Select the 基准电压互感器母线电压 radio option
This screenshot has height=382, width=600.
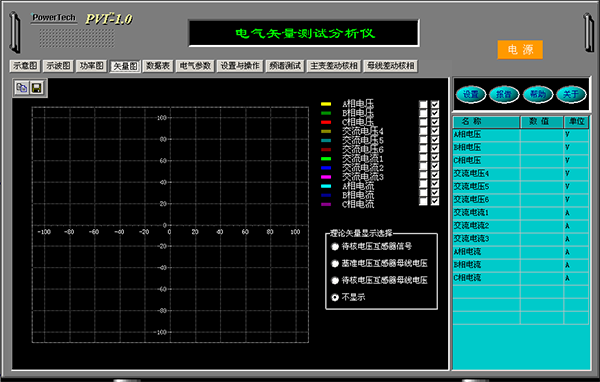pyautogui.click(x=335, y=263)
